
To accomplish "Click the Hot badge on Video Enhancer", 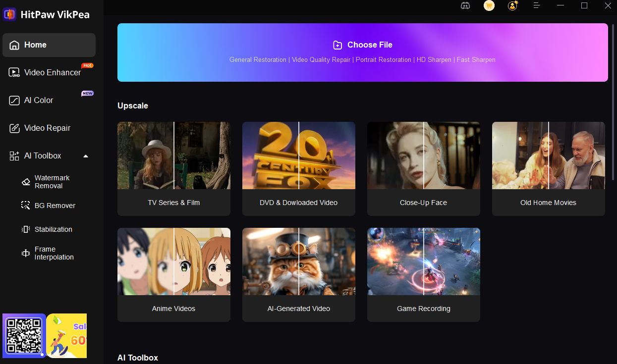I will click(x=87, y=65).
